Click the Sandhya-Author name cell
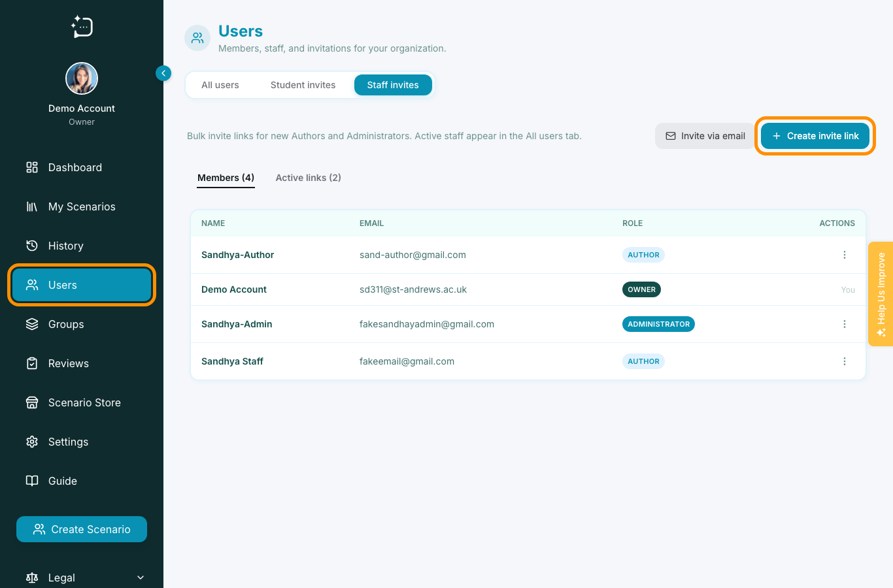Screen dimensions: 893x588 [237, 255]
